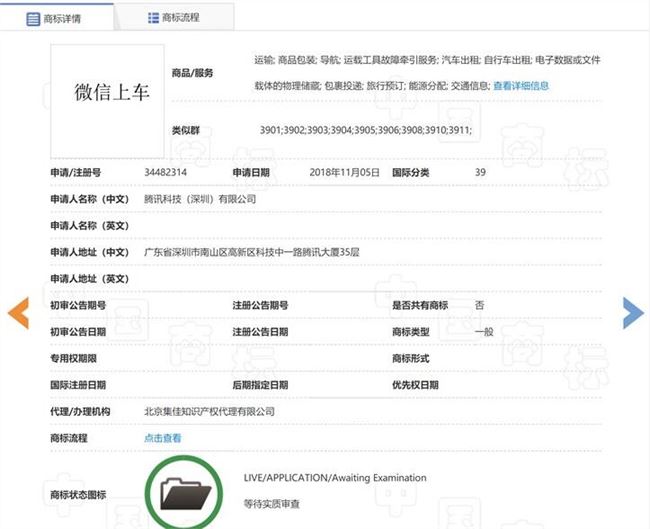This screenshot has height=529, width=650.
Task: Select application date 2018年11月05日
Action: pyautogui.click(x=344, y=172)
